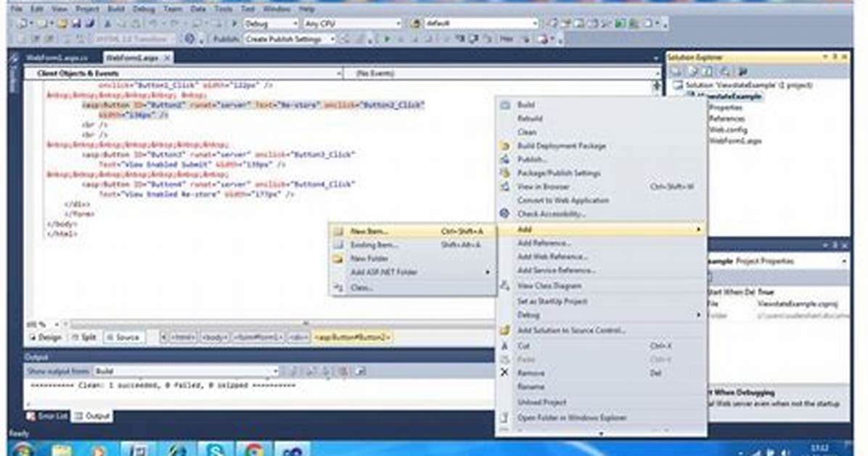Click 'Cut' in the context menu

click(x=601, y=346)
